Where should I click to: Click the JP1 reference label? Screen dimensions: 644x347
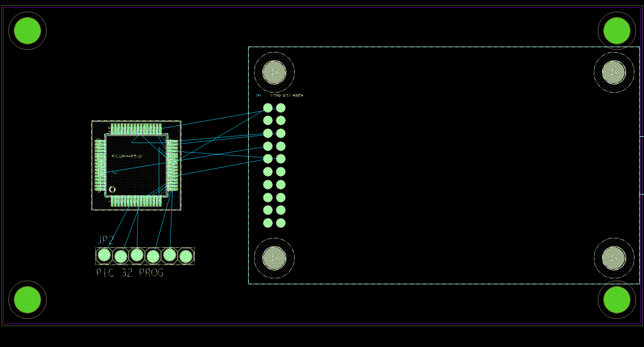(258, 96)
